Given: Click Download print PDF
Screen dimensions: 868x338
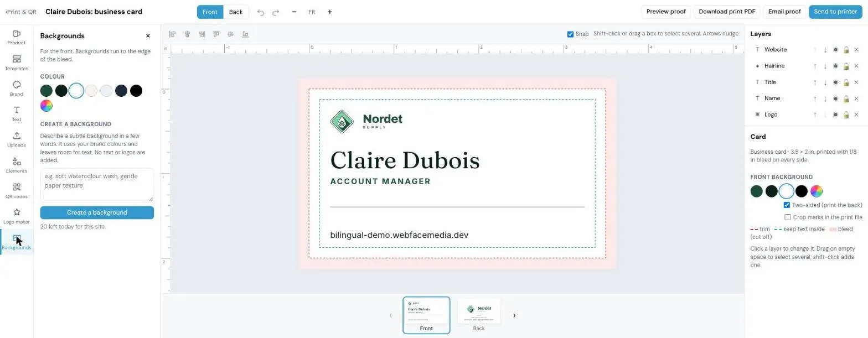Looking at the screenshot, I should [727, 12].
